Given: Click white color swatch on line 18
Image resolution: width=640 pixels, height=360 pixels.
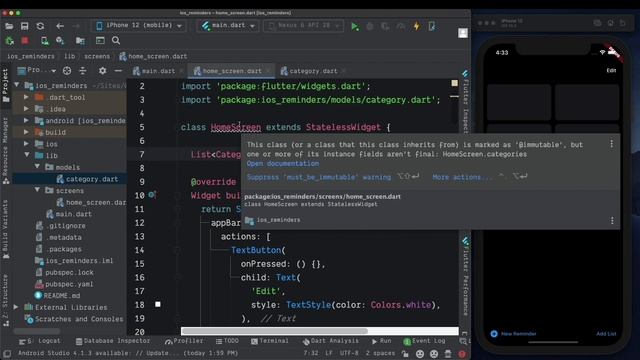Looking at the screenshot, I should 158,304.
